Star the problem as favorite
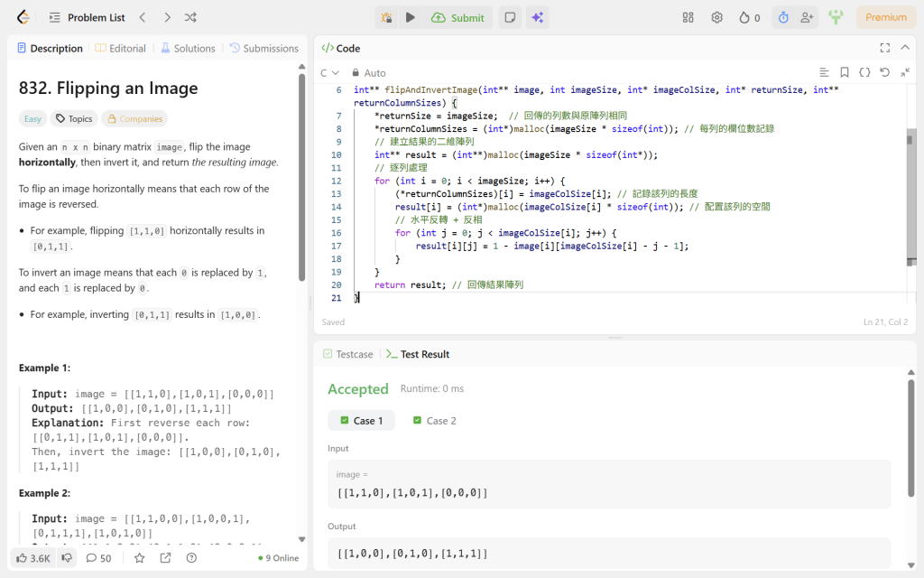Viewport: 924px width, 578px height. pyautogui.click(x=140, y=558)
